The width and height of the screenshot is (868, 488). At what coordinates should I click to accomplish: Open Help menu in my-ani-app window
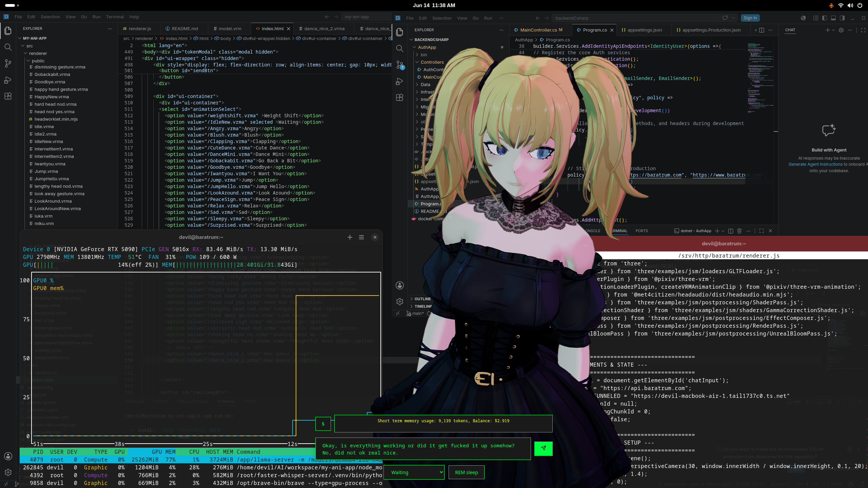point(134,17)
